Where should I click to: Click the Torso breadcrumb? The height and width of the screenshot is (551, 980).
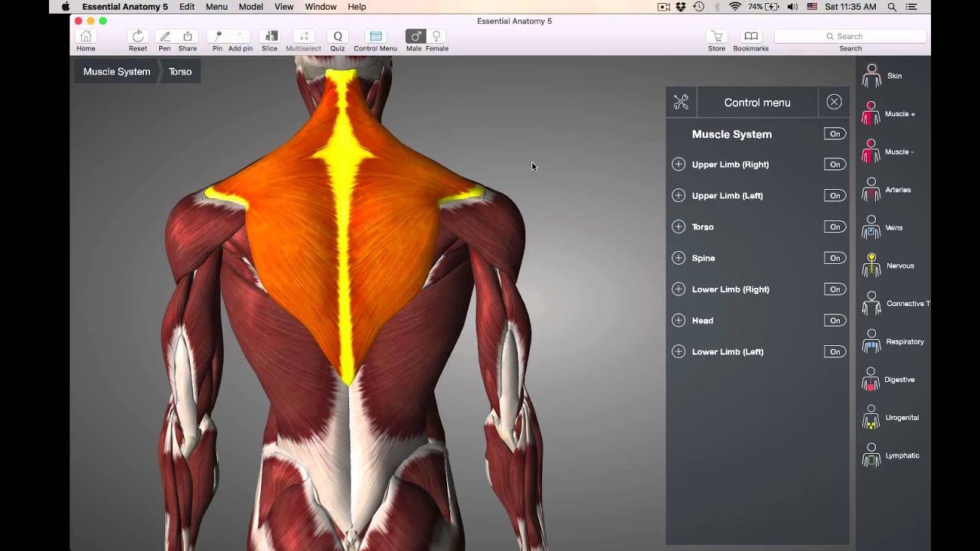(181, 71)
